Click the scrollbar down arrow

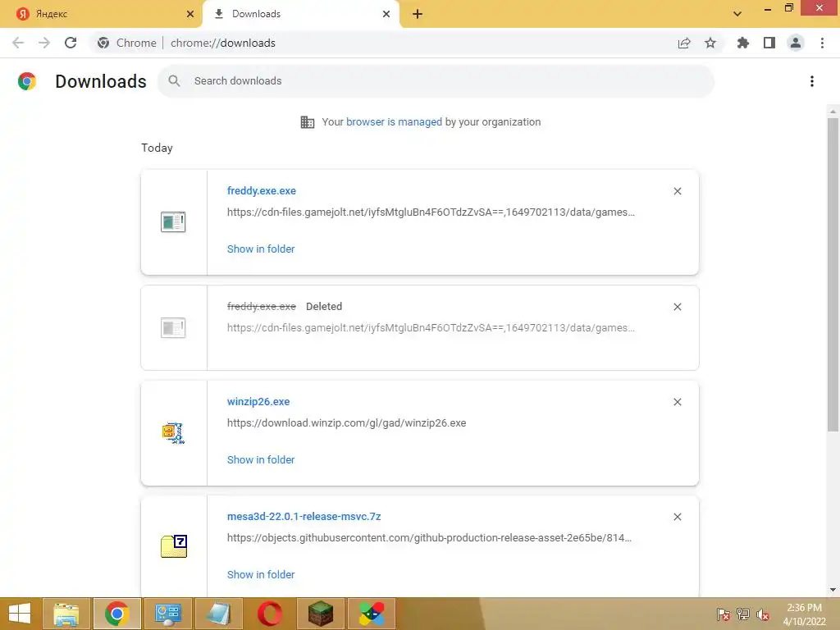833,590
